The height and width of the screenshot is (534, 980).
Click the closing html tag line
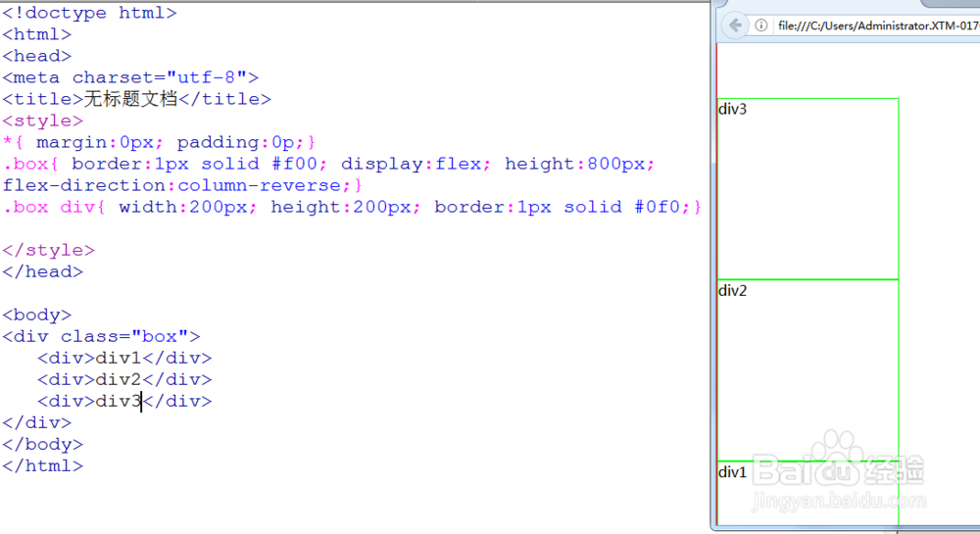[42, 466]
